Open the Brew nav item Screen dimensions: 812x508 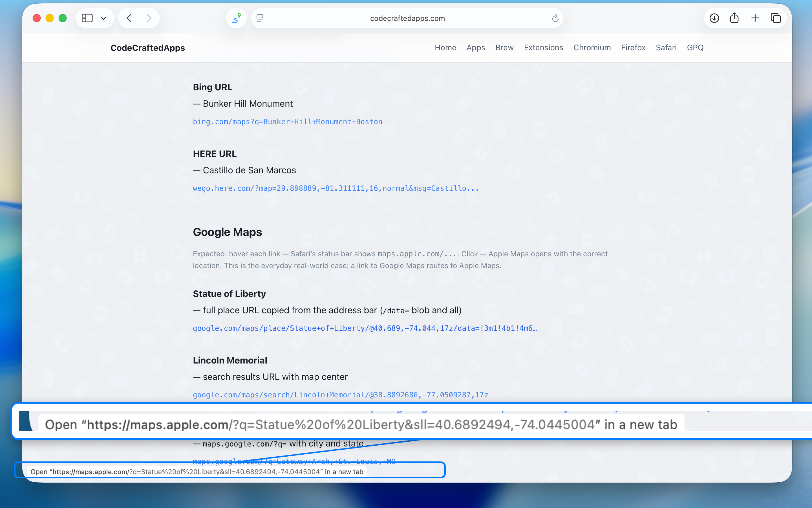504,48
